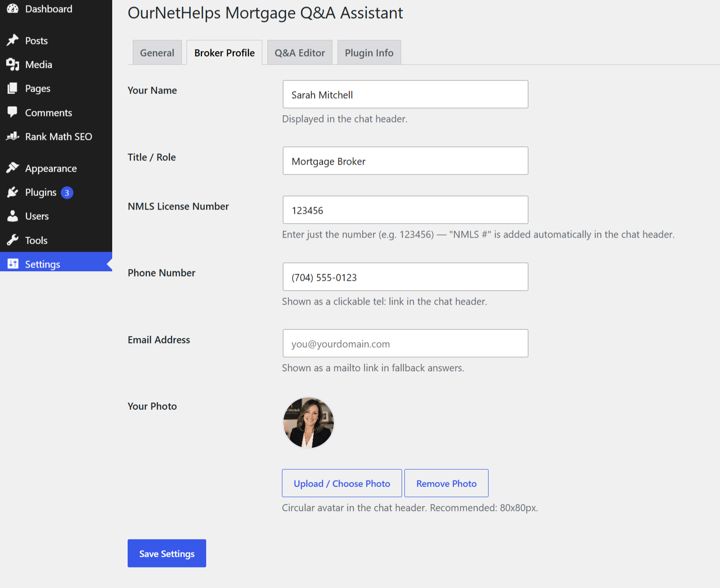This screenshot has width=720, height=588.
Task: Click the Dashboard gauge icon
Action: coord(13,8)
